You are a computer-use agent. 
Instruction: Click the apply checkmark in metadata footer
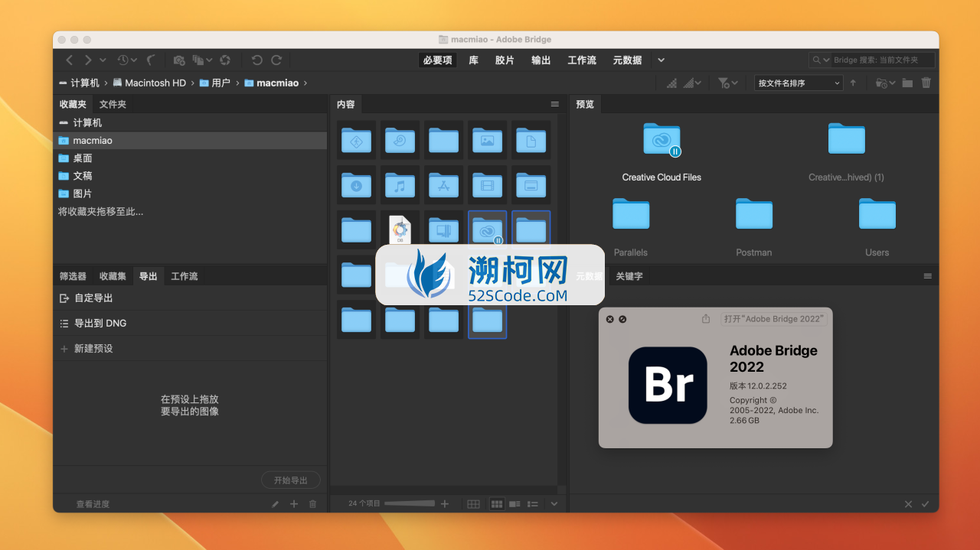pyautogui.click(x=926, y=504)
